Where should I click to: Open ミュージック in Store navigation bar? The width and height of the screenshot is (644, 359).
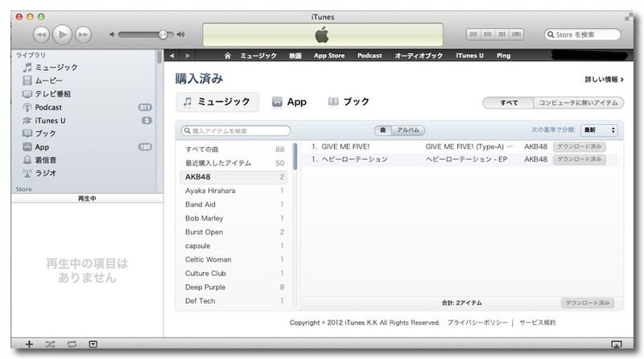pyautogui.click(x=258, y=56)
